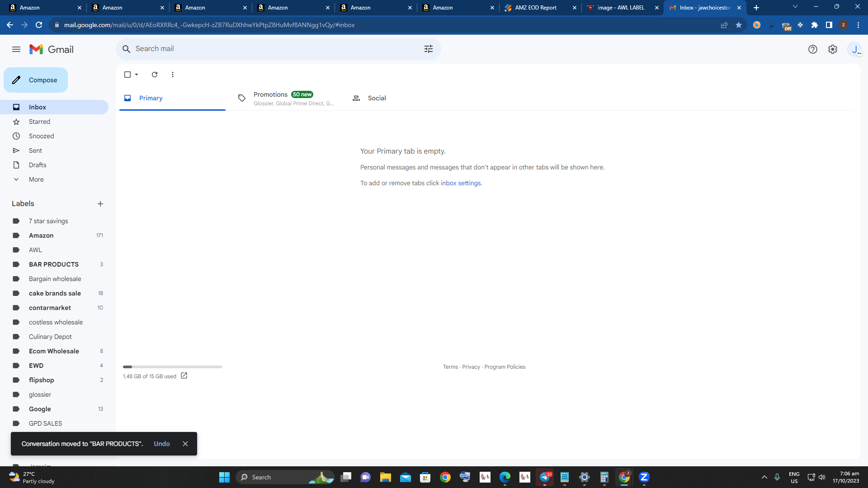868x488 pixels.
Task: Click the storage usage progress bar
Action: point(173,367)
